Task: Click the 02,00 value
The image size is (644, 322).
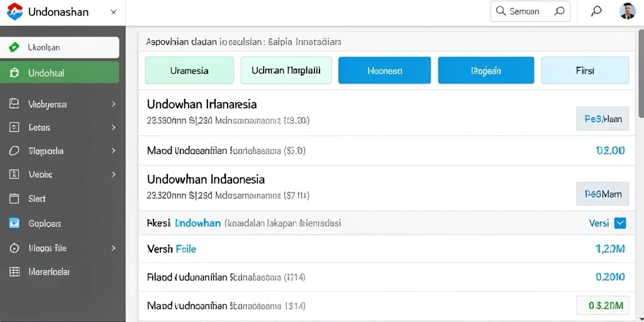Action: 610,151
